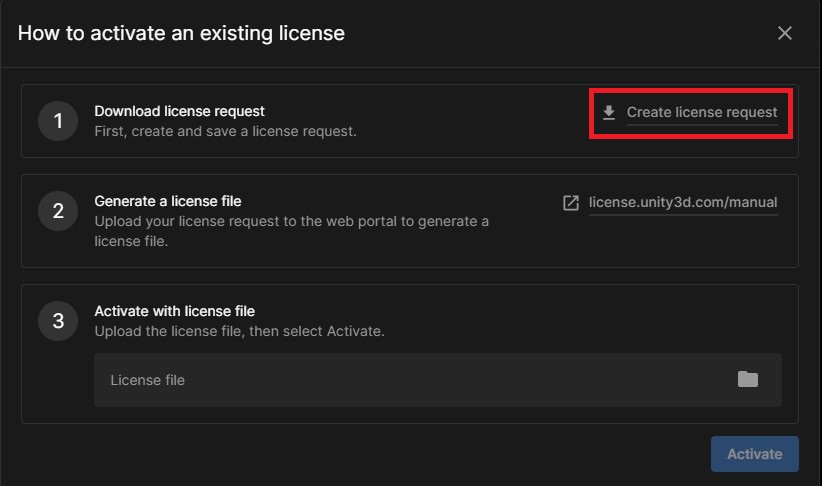822x486 pixels.
Task: Click the "Generate a license file" heading
Action: click(168, 201)
